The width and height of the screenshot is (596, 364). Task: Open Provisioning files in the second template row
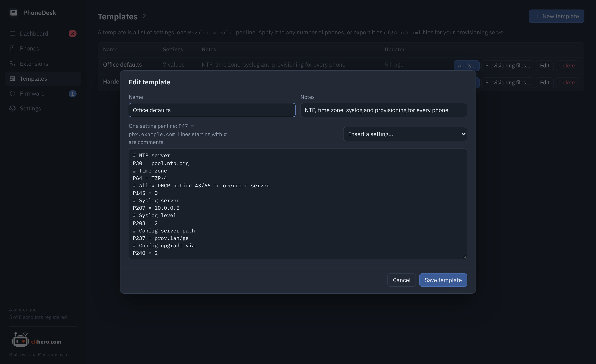[507, 83]
